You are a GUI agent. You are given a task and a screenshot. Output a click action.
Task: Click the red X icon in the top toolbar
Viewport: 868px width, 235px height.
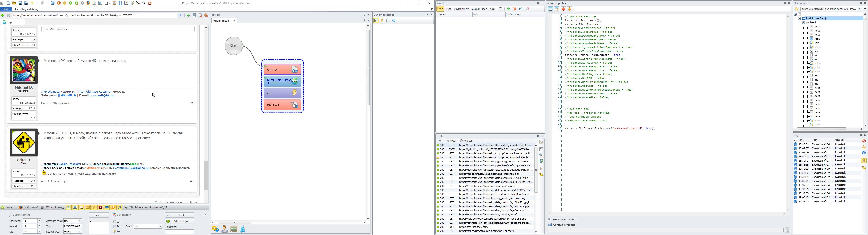(x=150, y=3)
